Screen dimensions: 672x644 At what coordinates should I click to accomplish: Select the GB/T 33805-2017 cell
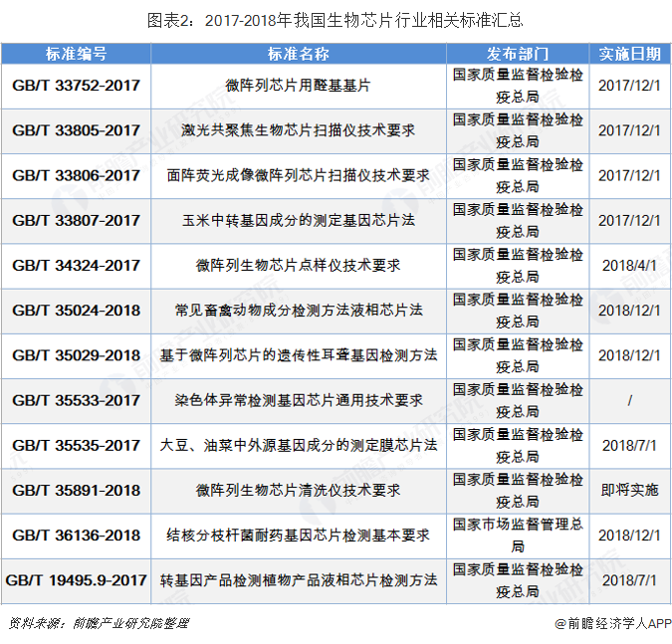pyautogui.click(x=76, y=130)
